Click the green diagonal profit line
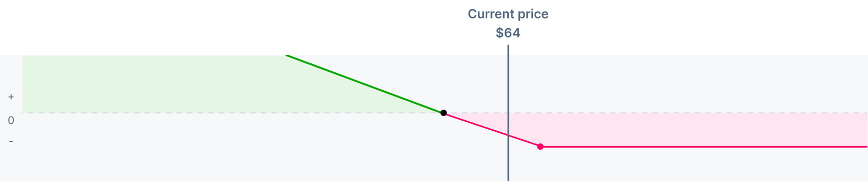The height and width of the screenshot is (193, 868). tap(364, 84)
